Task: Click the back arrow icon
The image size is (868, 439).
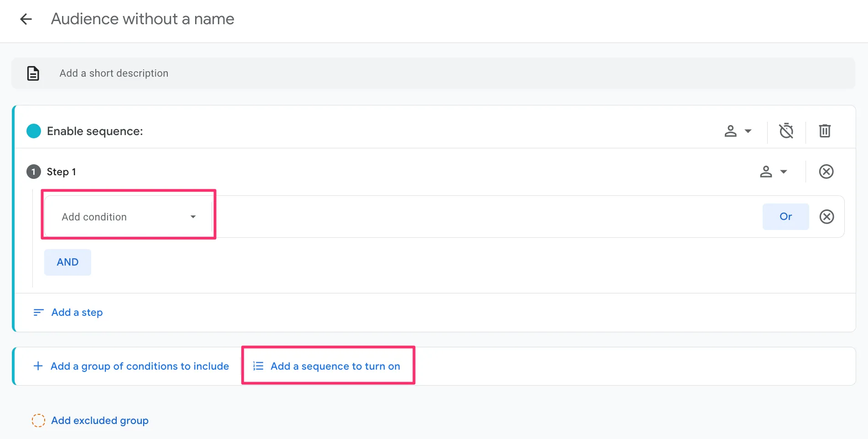Action: (26, 19)
